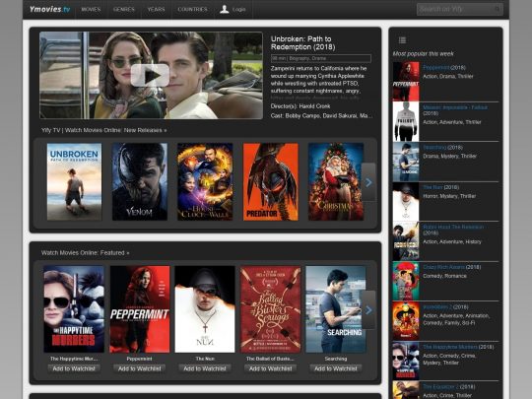Open the MOVIES menu
Viewport: 532px width, 399px height.
tap(91, 10)
